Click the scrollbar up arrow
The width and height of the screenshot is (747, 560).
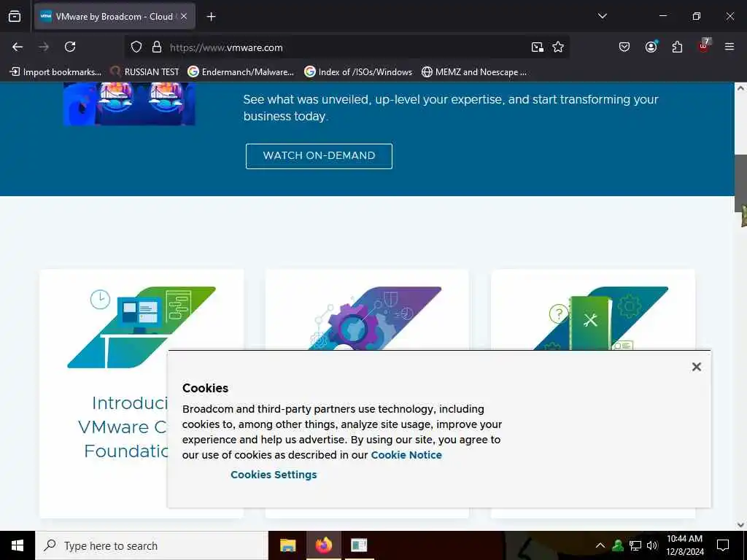pyautogui.click(x=740, y=88)
